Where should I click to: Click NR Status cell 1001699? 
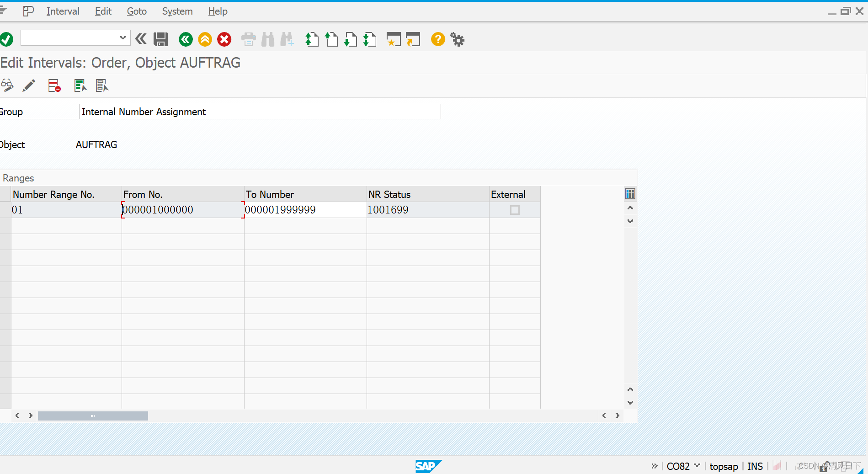point(428,210)
